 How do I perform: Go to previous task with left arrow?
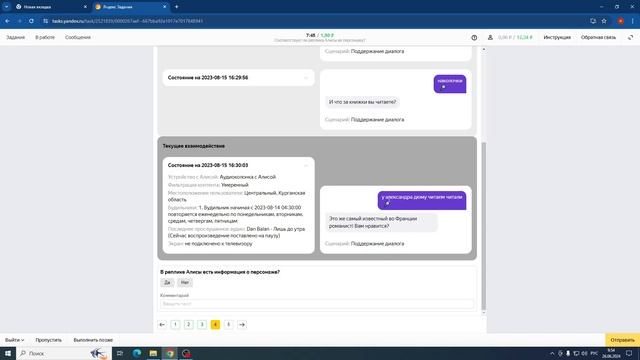[x=162, y=324]
